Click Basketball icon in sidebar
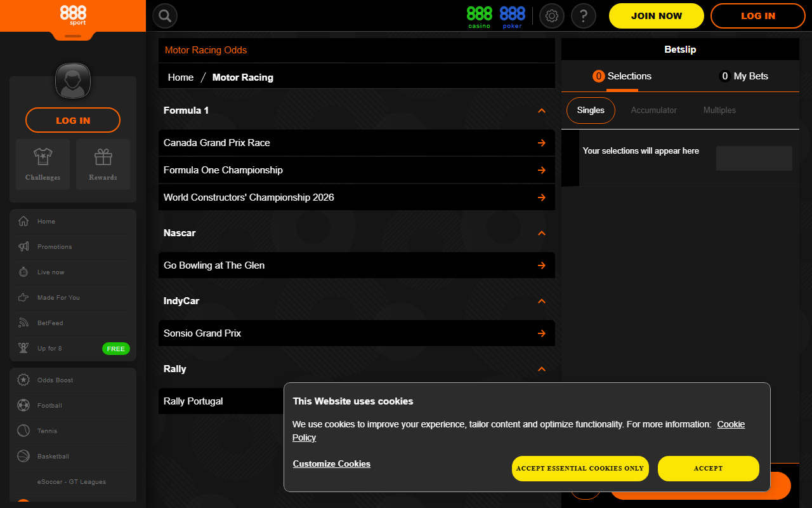 click(x=23, y=457)
